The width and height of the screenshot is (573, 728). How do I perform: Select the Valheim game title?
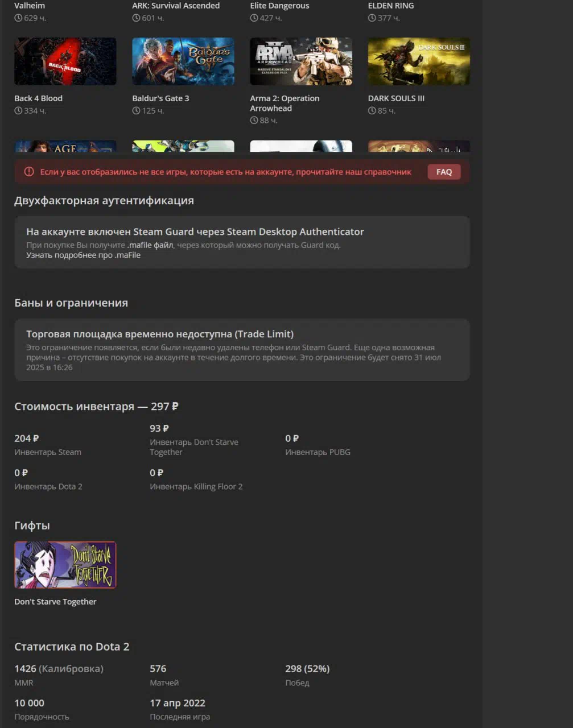click(30, 6)
